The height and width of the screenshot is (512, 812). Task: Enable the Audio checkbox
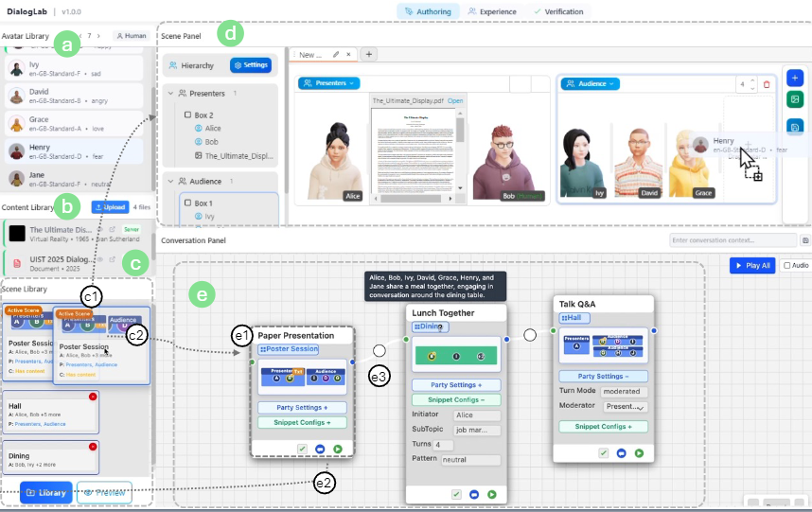point(787,266)
